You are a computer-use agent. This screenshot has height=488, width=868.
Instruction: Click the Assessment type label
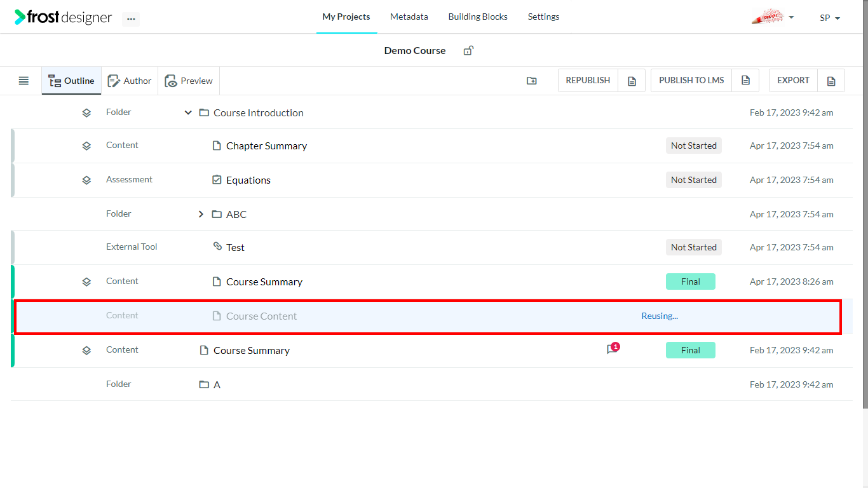pyautogui.click(x=129, y=179)
